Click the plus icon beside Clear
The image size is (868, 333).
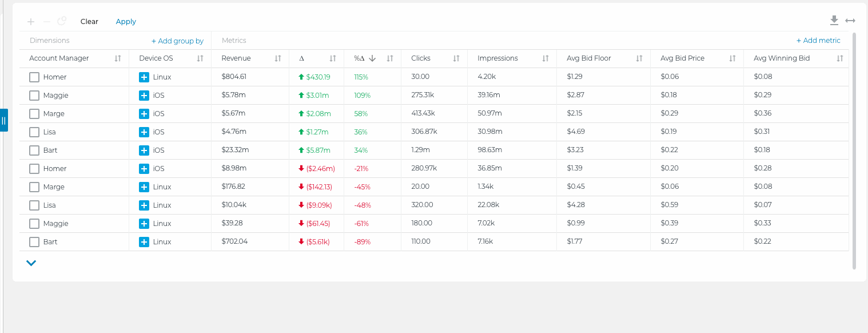pyautogui.click(x=31, y=22)
